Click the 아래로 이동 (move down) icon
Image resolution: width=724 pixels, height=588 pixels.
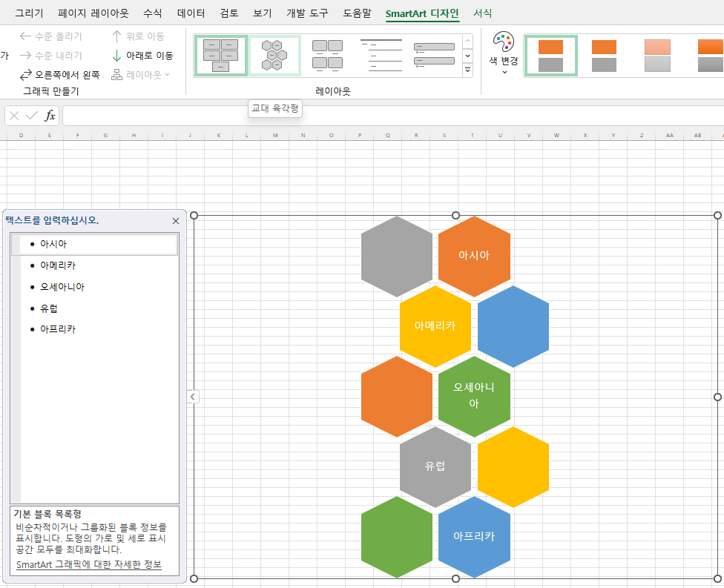click(x=116, y=55)
